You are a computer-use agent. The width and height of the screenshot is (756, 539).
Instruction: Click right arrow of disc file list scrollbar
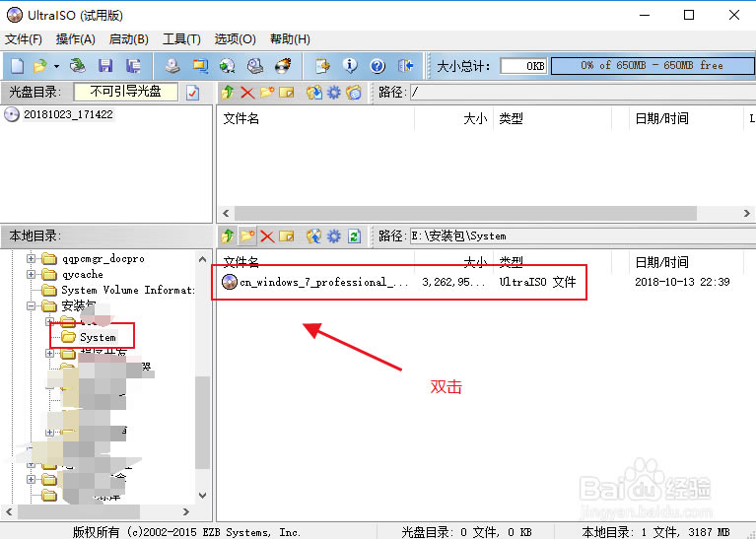(746, 213)
